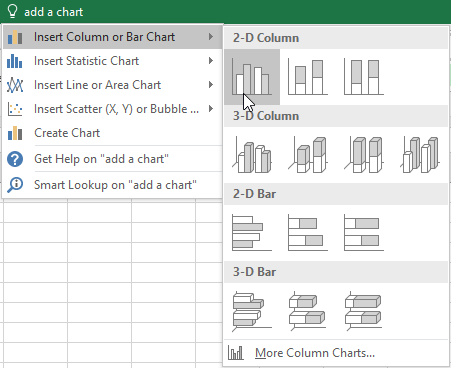The image size is (451, 368).
Task: Choose the 2-D Stacked Column chart icon
Action: 308,77
